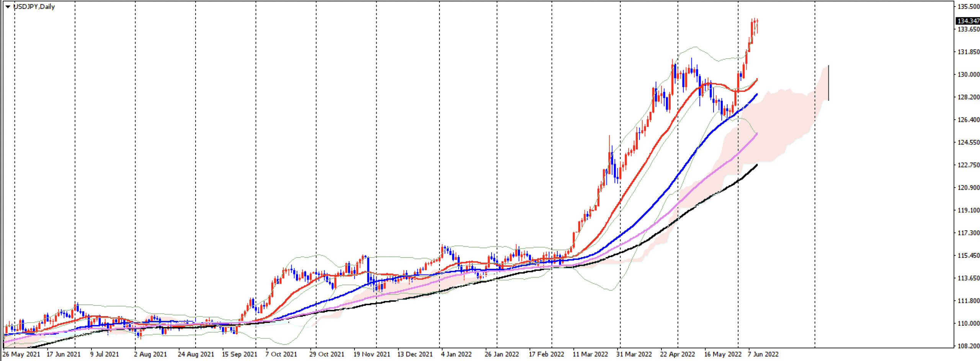This screenshot has height=361, width=980.
Task: Open the chart menu triangle beside USDJPY
Action: tap(8, 7)
